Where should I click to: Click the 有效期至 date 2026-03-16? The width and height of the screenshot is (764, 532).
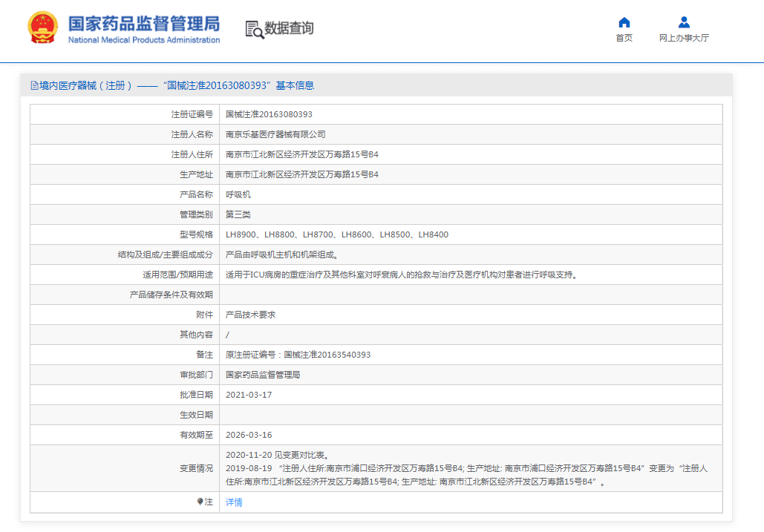tap(248, 434)
